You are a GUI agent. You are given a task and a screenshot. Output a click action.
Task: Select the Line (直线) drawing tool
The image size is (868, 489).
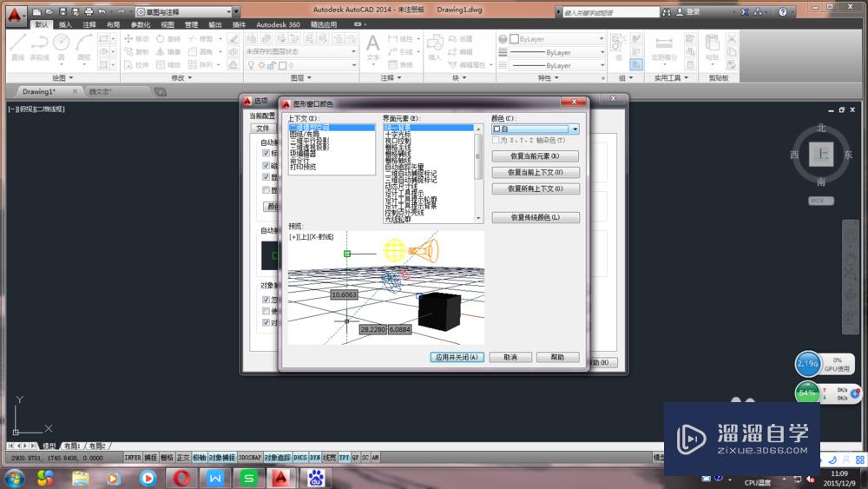[x=17, y=47]
